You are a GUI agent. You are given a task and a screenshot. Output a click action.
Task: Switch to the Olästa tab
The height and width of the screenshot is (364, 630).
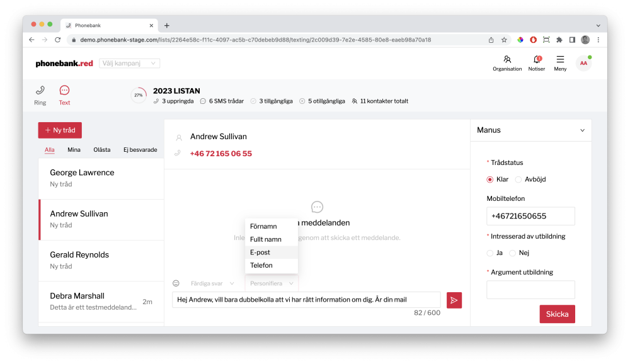coord(101,150)
